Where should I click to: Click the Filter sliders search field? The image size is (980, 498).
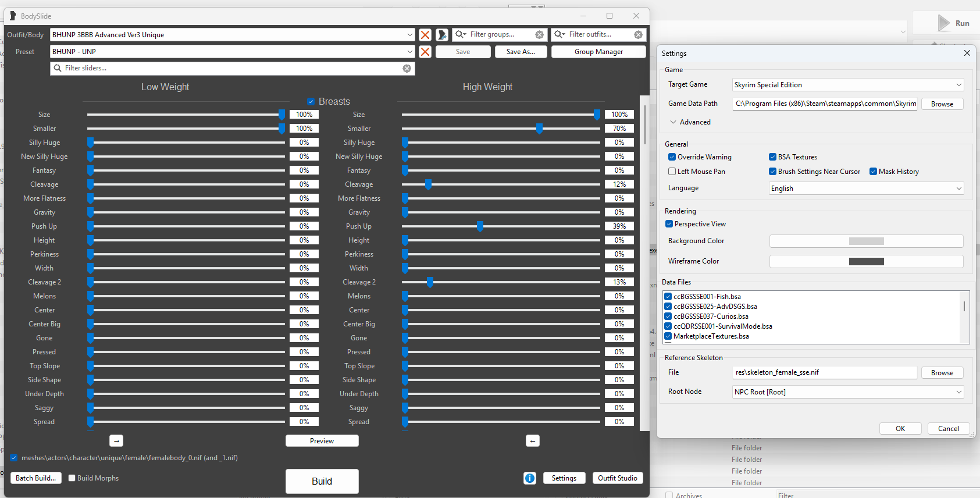click(x=233, y=69)
